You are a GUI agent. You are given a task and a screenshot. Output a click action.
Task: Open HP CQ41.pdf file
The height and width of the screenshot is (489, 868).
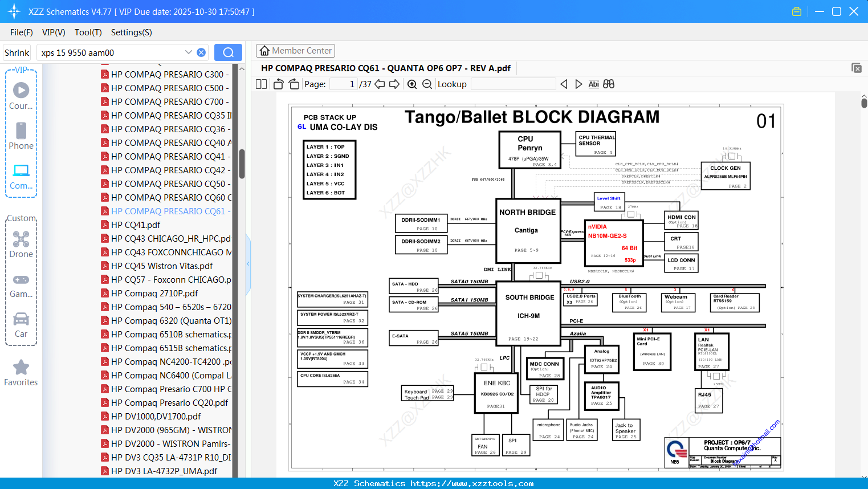pyautogui.click(x=131, y=225)
